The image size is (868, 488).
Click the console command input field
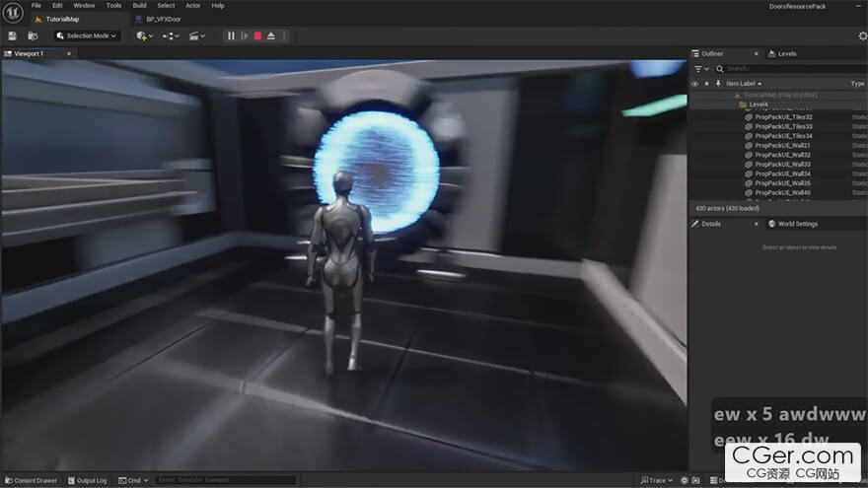pos(226,480)
